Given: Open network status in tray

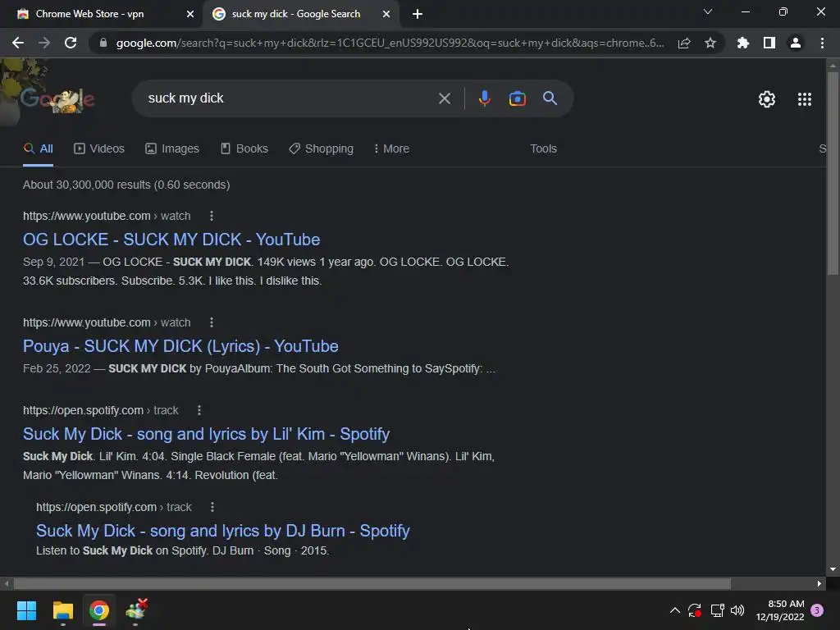Looking at the screenshot, I should point(717,610).
